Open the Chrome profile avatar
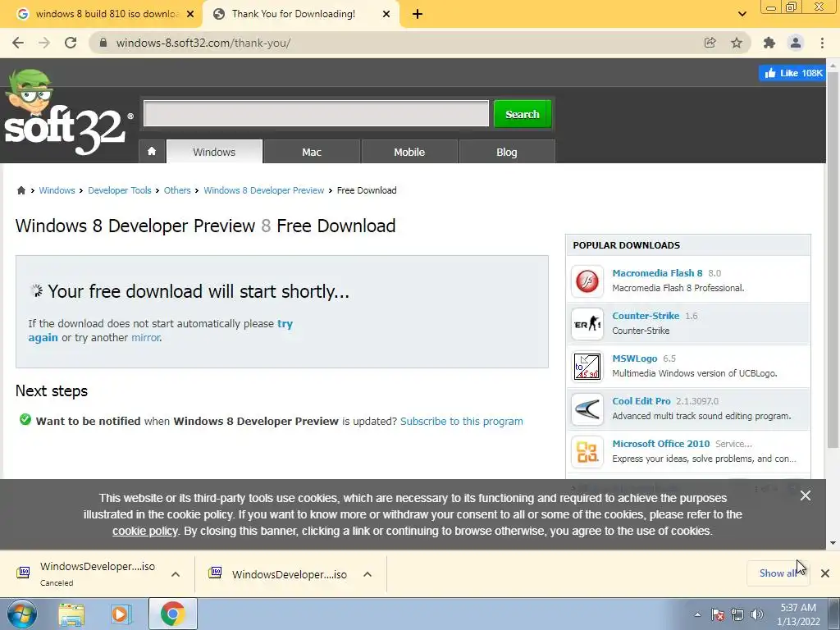This screenshot has width=840, height=630. (796, 43)
